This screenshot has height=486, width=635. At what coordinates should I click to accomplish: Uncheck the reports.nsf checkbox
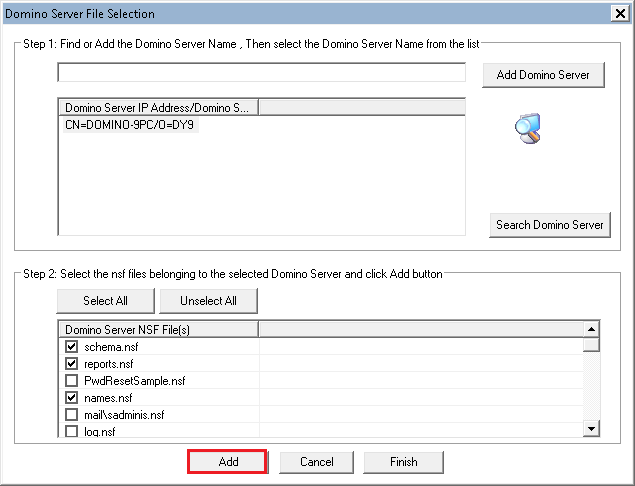click(x=72, y=364)
